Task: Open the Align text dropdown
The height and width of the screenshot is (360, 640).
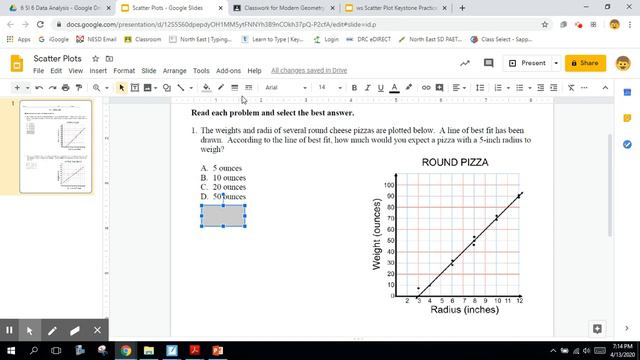Action: (x=459, y=88)
